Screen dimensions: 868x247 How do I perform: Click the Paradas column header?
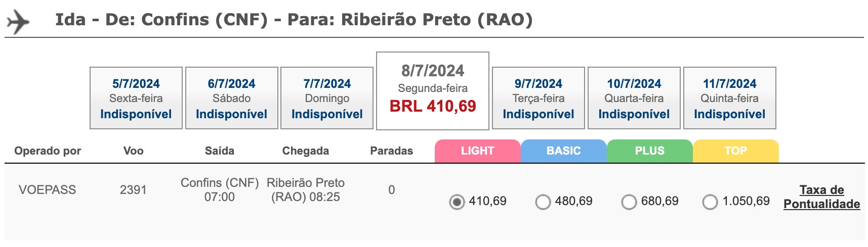(392, 151)
